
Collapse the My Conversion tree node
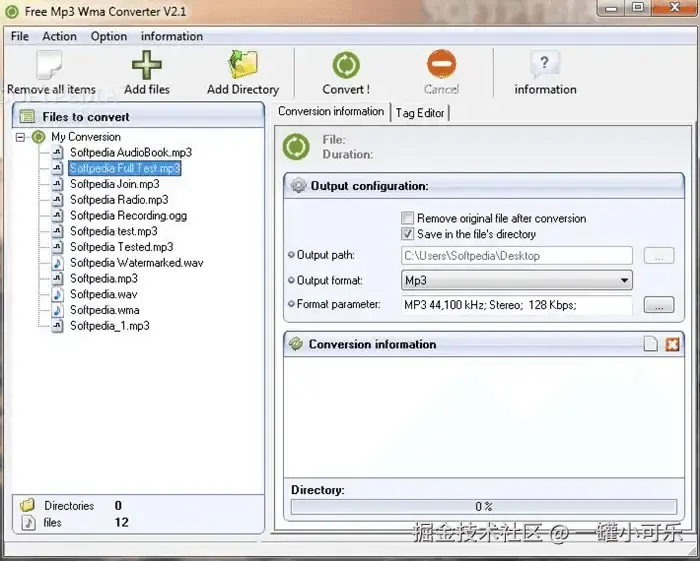tap(20, 137)
